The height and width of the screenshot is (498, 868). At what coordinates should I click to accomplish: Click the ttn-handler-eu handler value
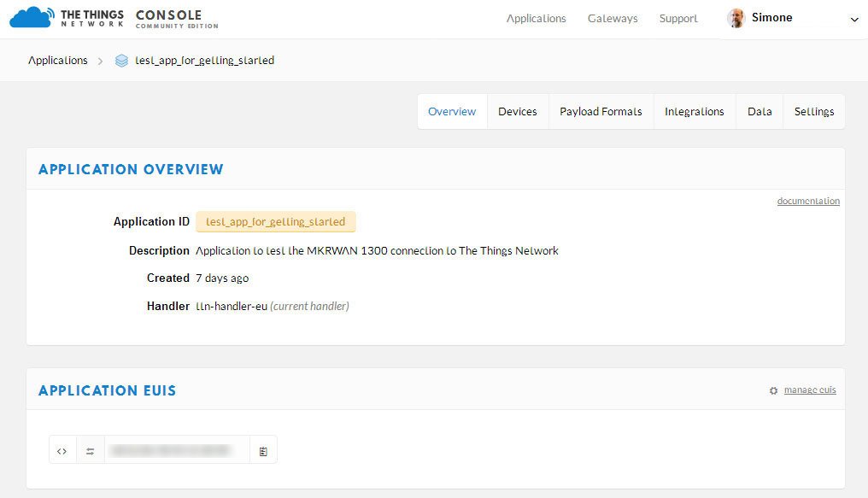click(x=232, y=306)
